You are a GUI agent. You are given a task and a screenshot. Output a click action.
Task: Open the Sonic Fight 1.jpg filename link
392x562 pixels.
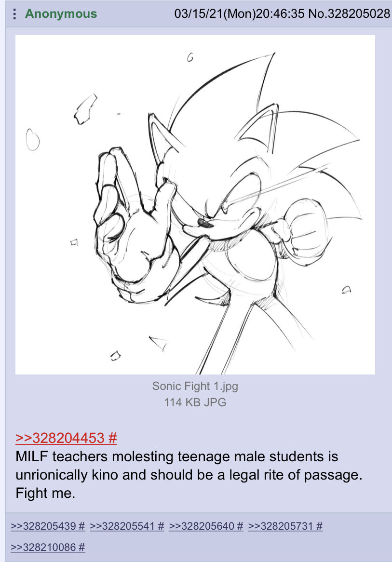[x=195, y=386]
